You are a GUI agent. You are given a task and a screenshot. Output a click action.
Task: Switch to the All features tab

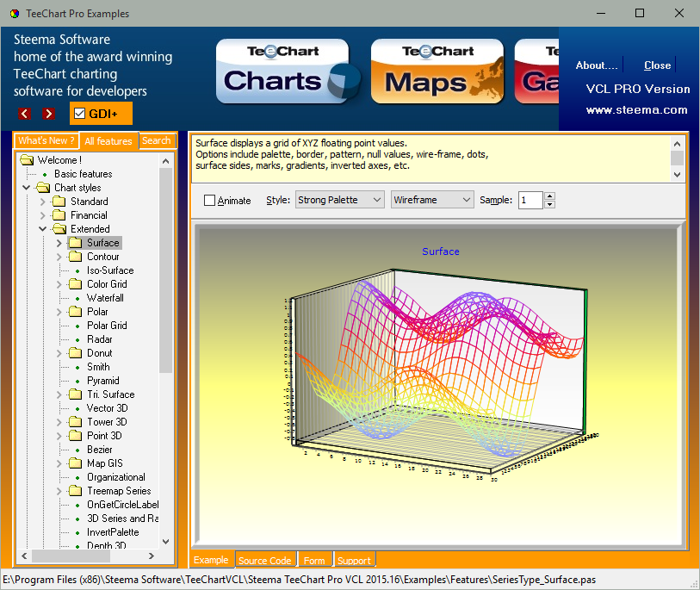[x=108, y=141]
